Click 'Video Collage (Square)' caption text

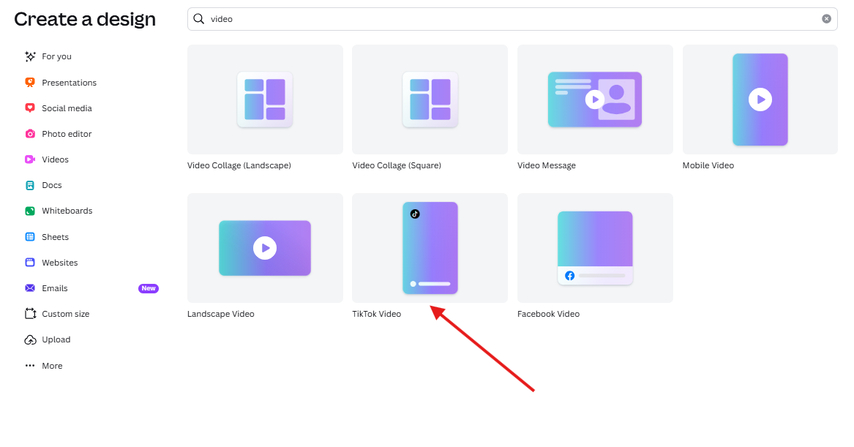[396, 166]
